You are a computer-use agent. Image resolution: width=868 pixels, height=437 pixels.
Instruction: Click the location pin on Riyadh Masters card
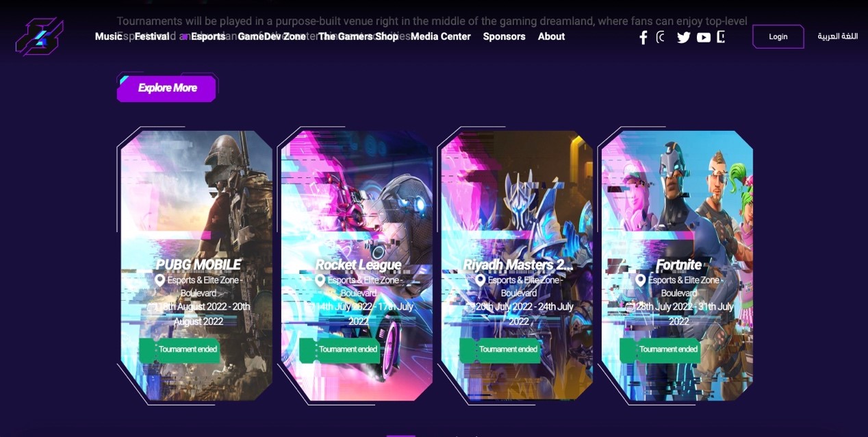pyautogui.click(x=480, y=280)
